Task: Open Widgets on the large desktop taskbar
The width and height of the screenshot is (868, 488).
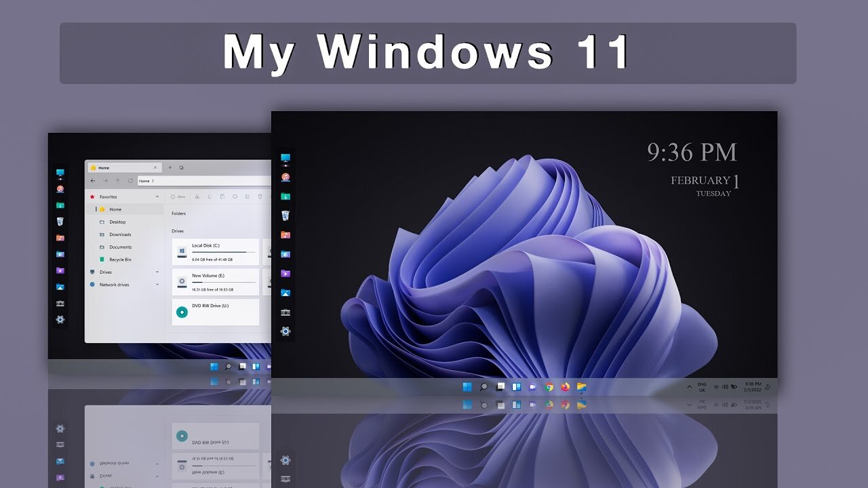Action: point(516,387)
